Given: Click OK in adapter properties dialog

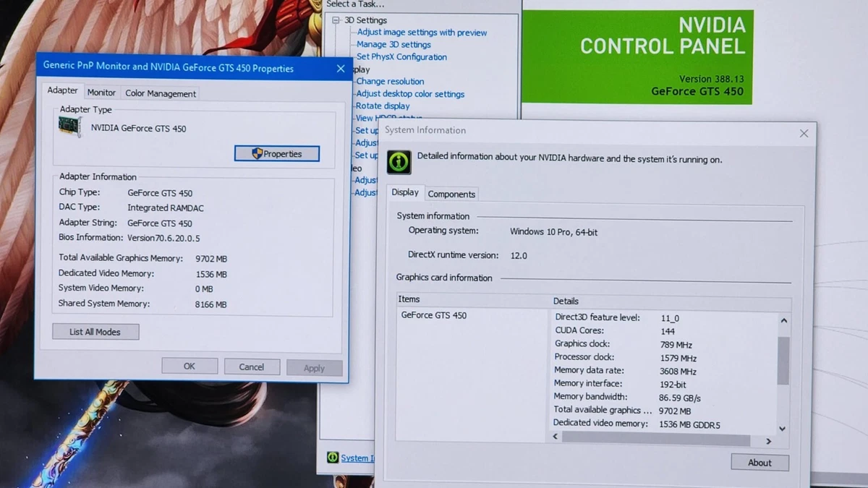Looking at the screenshot, I should 190,367.
